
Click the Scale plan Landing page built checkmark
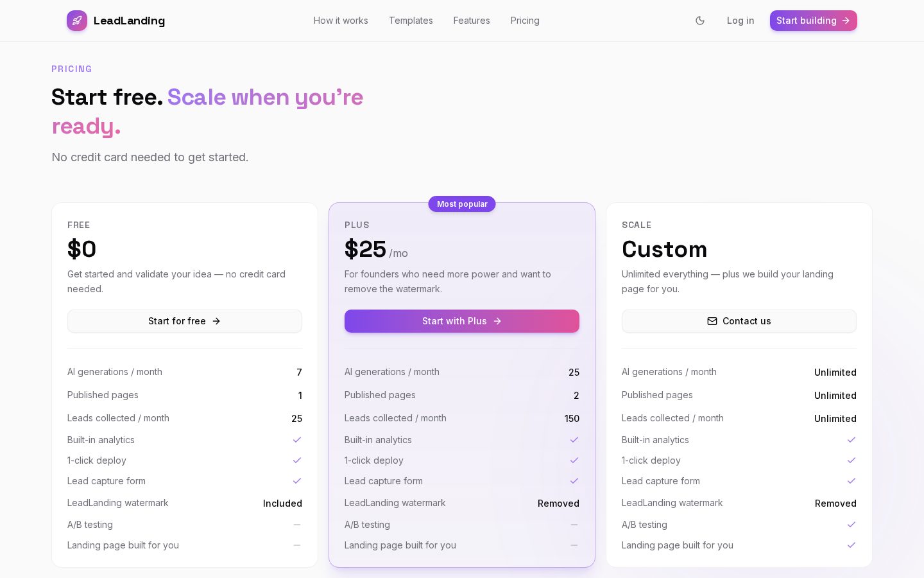pyautogui.click(x=851, y=545)
